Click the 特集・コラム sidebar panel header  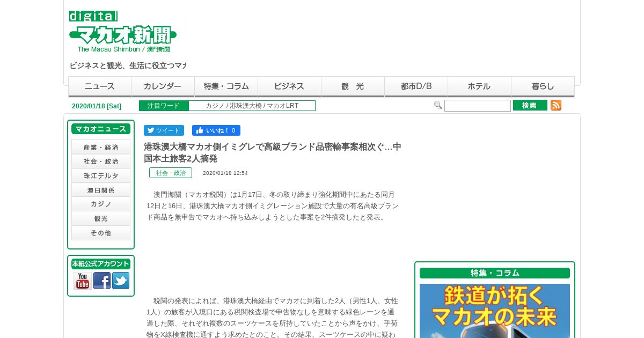click(x=495, y=273)
